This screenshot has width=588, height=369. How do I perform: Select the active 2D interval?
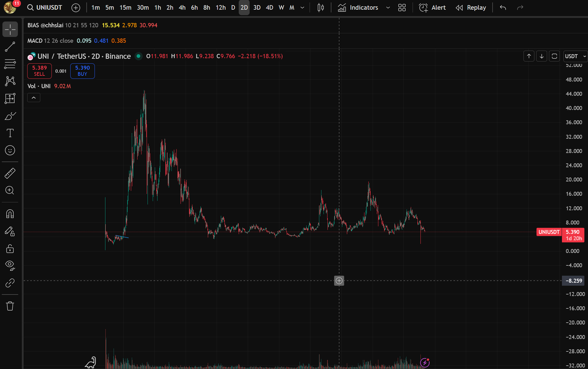click(x=244, y=8)
